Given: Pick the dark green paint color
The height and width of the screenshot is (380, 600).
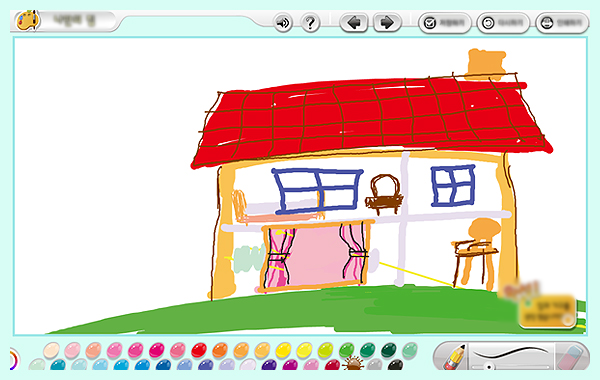Looking at the screenshot, I should click(x=389, y=350).
